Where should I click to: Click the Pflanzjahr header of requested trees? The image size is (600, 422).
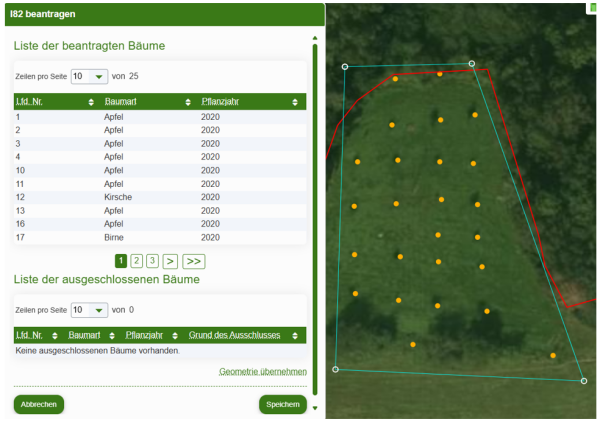[x=220, y=101]
